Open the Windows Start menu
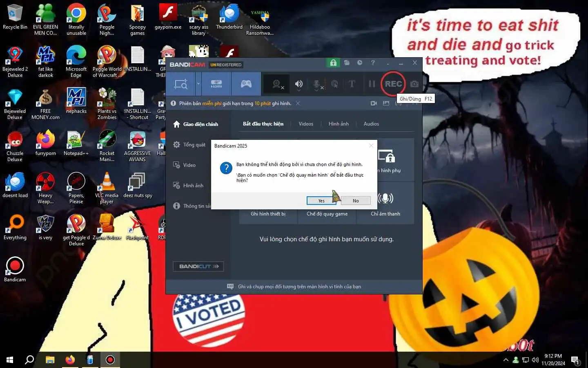Image resolution: width=588 pixels, height=368 pixels. click(x=10, y=360)
